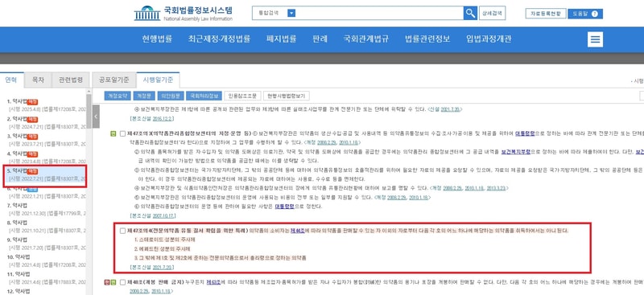The height and width of the screenshot is (295, 644).
Task: Open the 2007.10.17 본조신설 date link
Action: (164, 215)
